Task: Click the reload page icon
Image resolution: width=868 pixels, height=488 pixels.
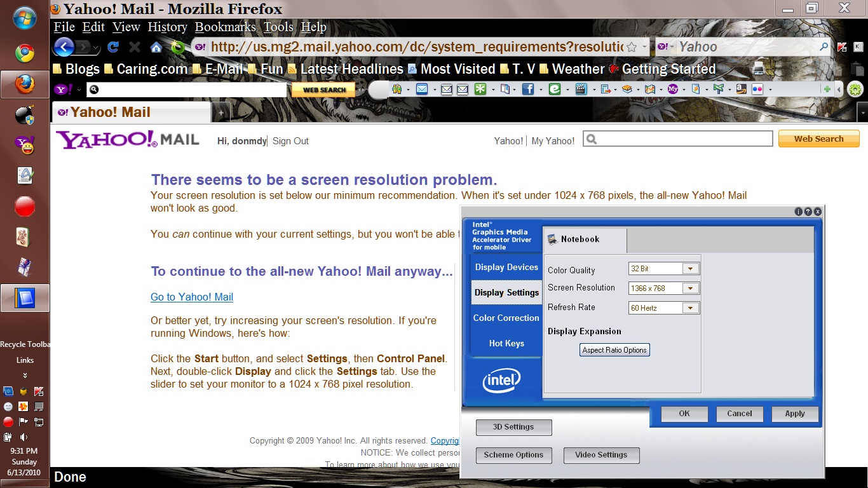Action: coord(113,47)
